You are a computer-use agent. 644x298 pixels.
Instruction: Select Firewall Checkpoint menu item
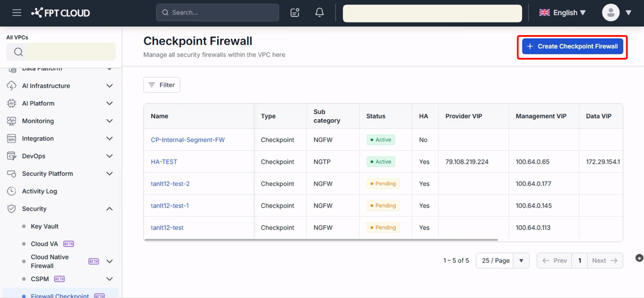[x=60, y=295]
